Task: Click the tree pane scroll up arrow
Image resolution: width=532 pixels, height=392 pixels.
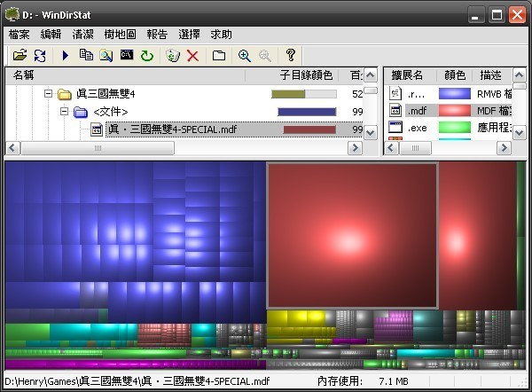Action: pos(370,75)
